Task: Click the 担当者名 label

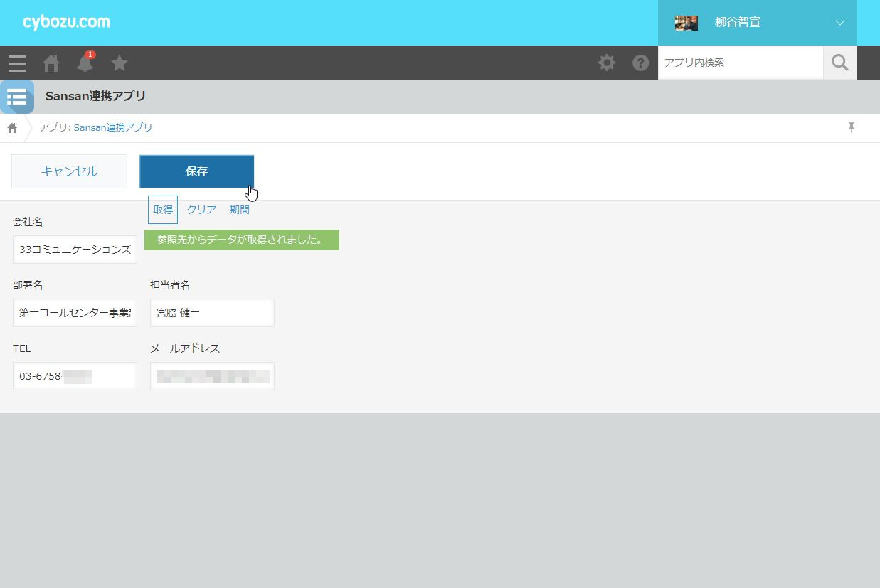Action: pos(170,285)
